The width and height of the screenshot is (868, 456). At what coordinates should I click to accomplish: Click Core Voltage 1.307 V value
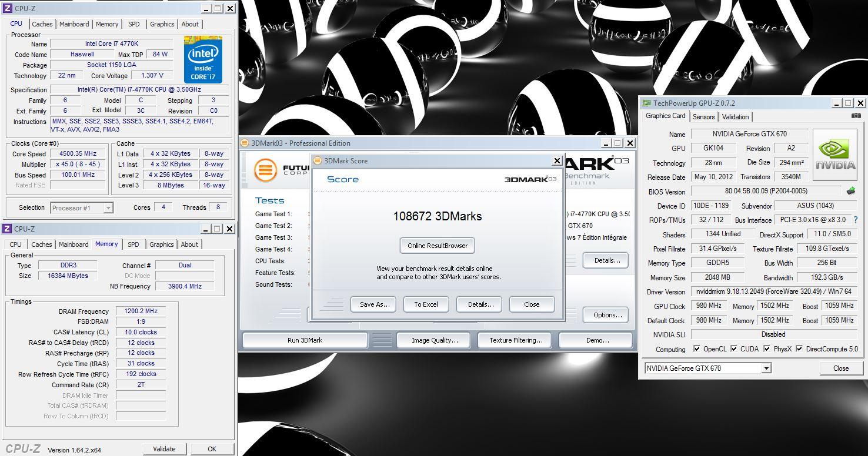click(152, 76)
